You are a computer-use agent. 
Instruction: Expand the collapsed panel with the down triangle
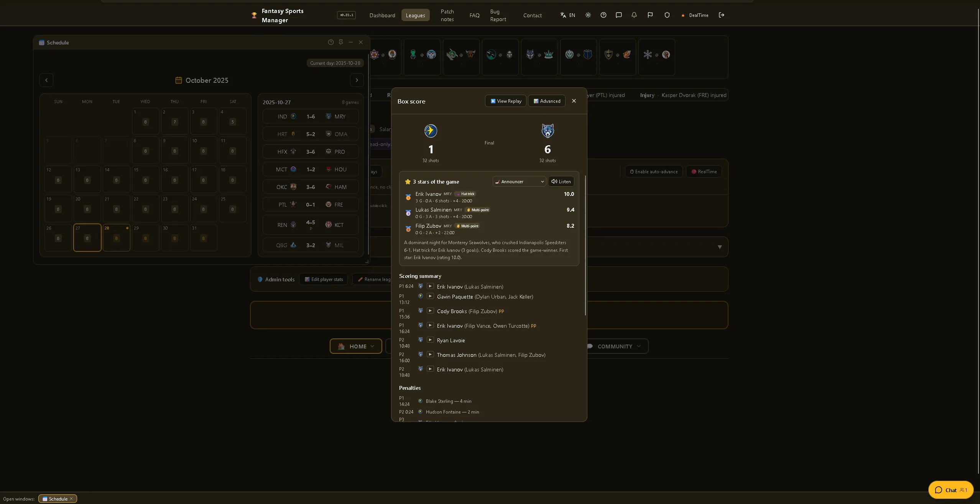[720, 247]
